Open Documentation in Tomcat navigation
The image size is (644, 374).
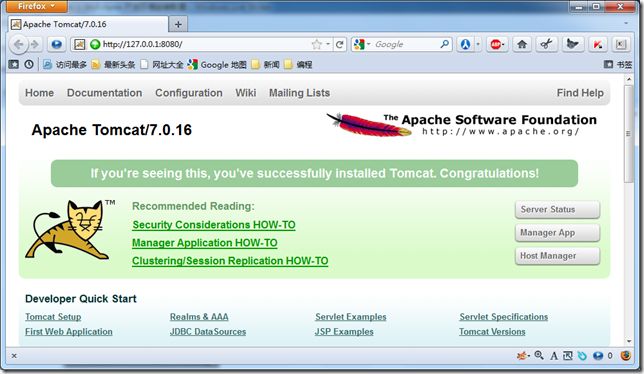click(x=104, y=93)
